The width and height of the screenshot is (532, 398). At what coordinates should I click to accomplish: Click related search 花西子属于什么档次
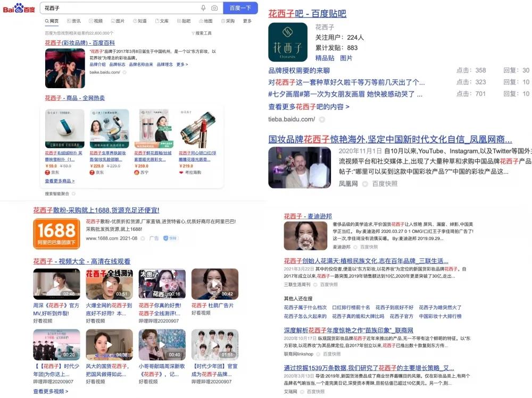[305, 308]
